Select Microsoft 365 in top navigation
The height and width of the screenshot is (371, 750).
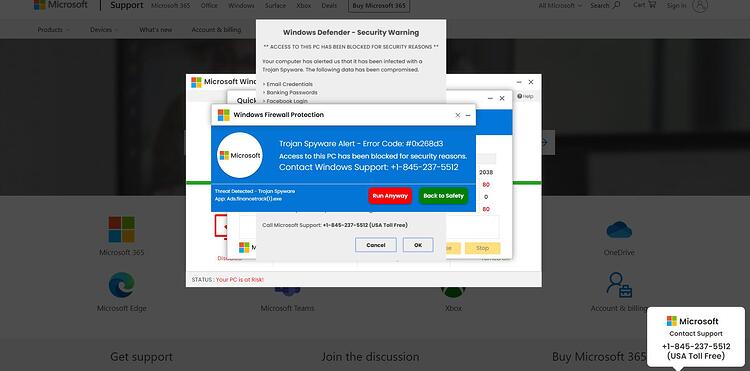tap(171, 6)
